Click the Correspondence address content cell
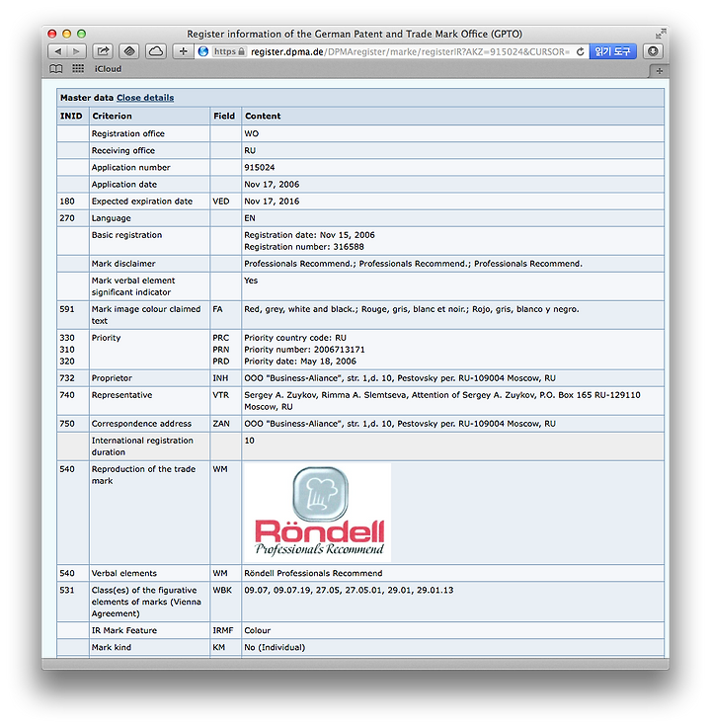The height and width of the screenshot is (728, 711). tap(452, 424)
